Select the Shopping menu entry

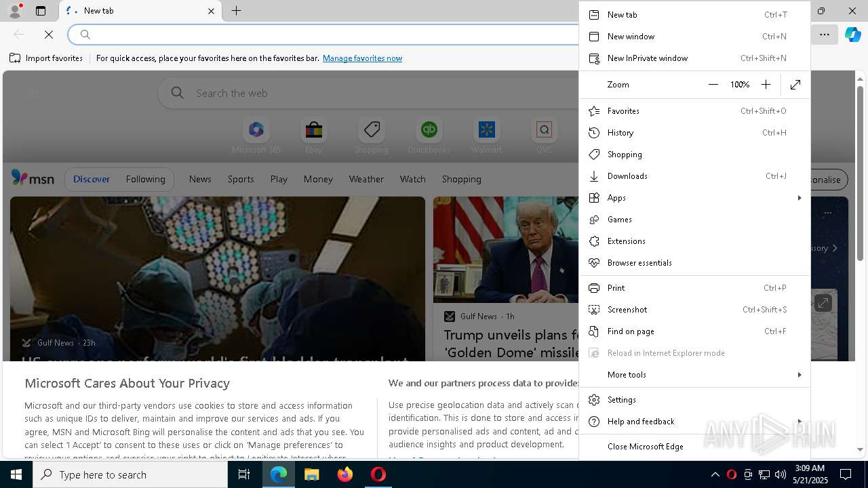tap(694, 154)
